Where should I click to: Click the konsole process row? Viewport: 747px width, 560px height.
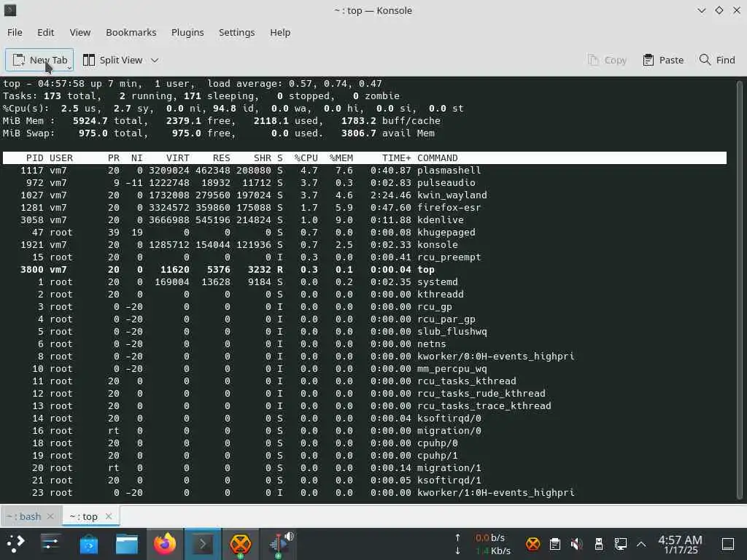(x=365, y=245)
